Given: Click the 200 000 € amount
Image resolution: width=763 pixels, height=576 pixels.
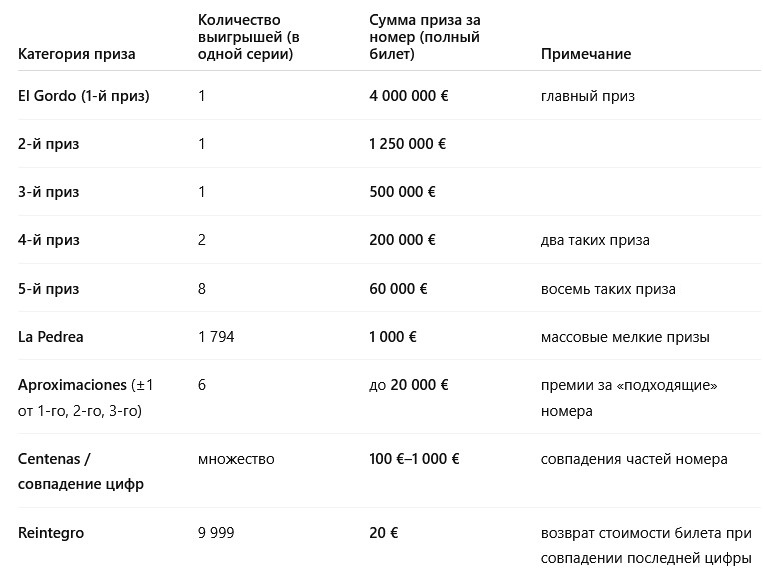Looking at the screenshot, I should pos(402,240).
